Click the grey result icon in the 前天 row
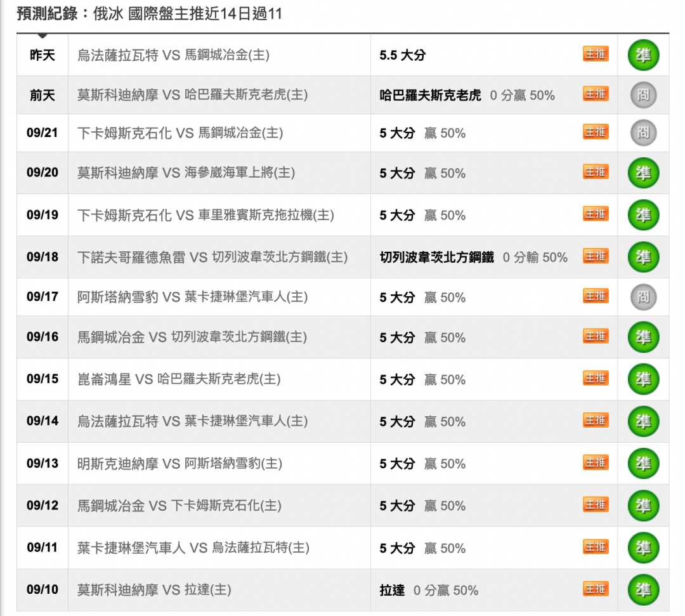 [643, 95]
